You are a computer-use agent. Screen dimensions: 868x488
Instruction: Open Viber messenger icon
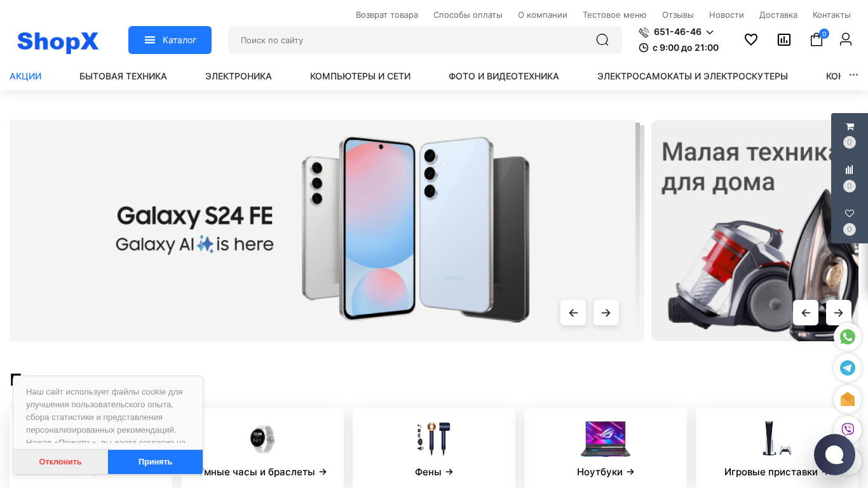coord(848,430)
